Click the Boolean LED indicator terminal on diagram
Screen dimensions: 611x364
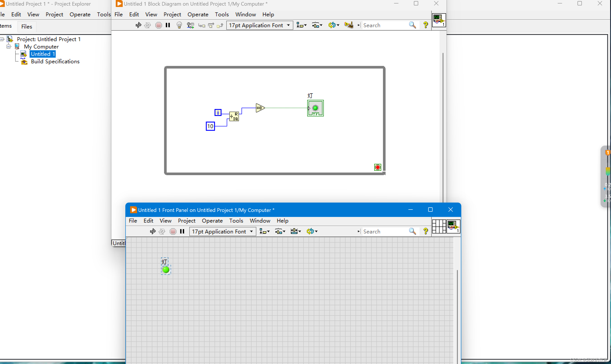[x=316, y=108]
